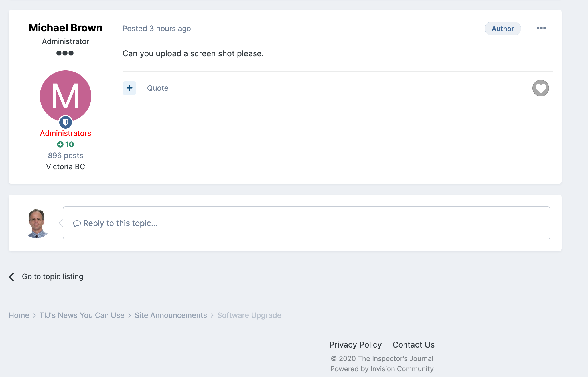588x377 pixels.
Task: Click the green reputation plus icon
Action: coord(60,144)
